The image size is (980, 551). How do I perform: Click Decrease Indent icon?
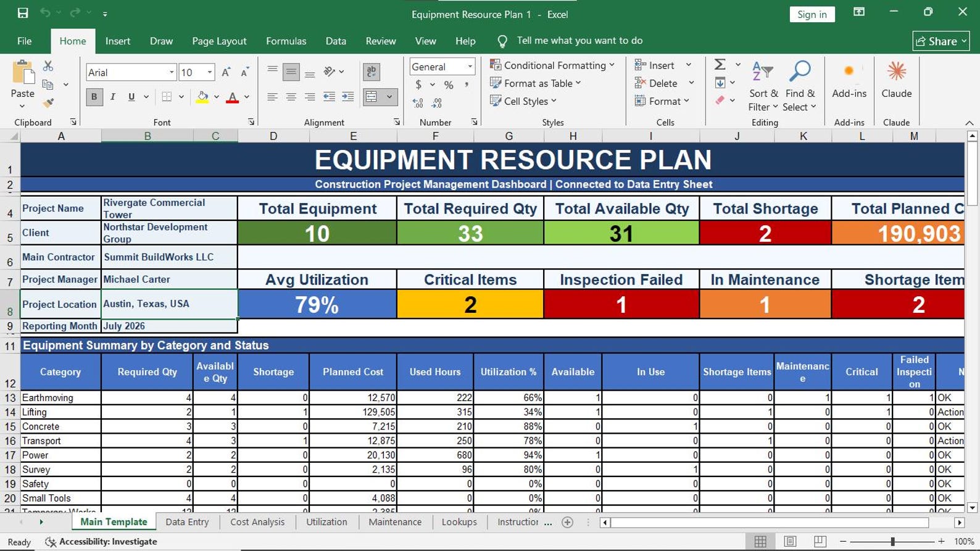[x=330, y=97]
